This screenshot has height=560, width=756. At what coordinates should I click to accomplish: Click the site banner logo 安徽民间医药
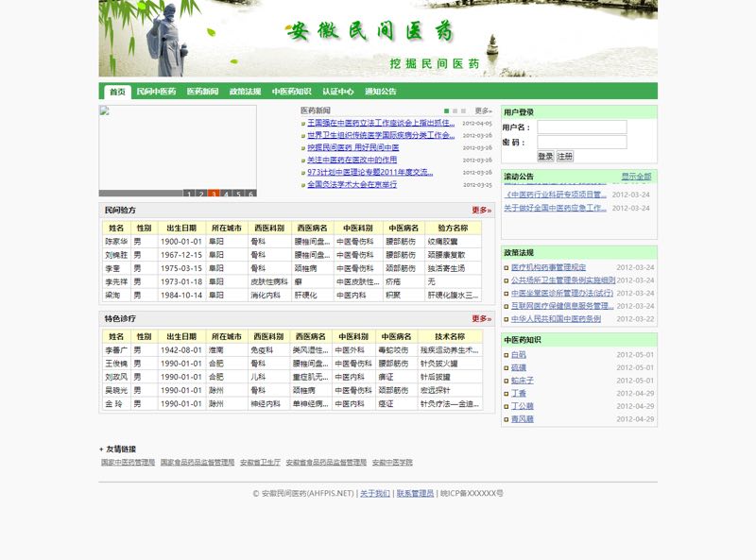coord(371,32)
